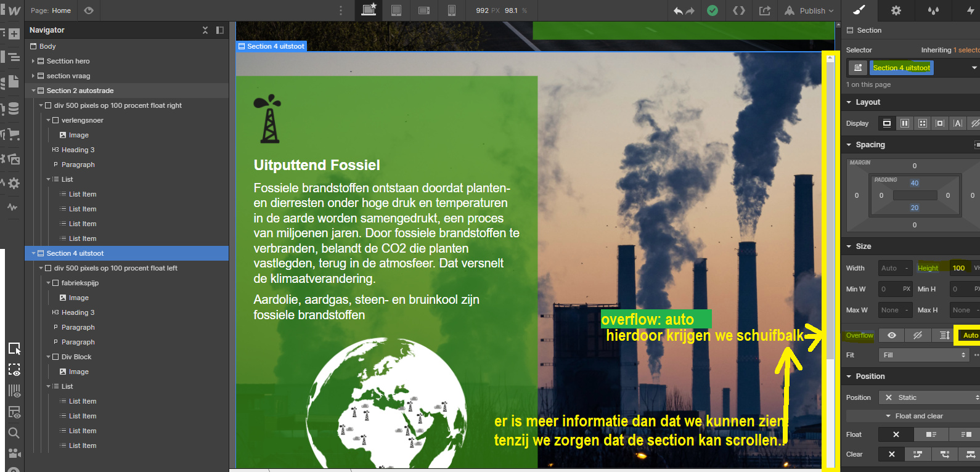The width and height of the screenshot is (980, 472).
Task: Collapse Section 2 autostrade tree node
Action: [x=33, y=91]
